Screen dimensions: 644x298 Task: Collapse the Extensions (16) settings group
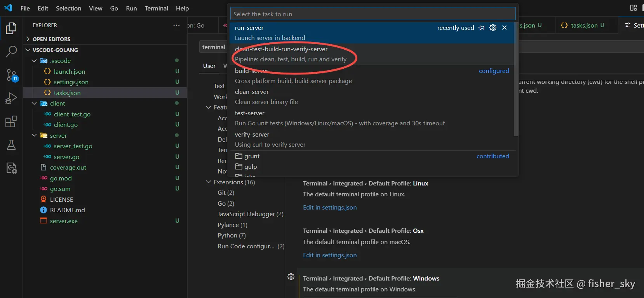tap(208, 182)
